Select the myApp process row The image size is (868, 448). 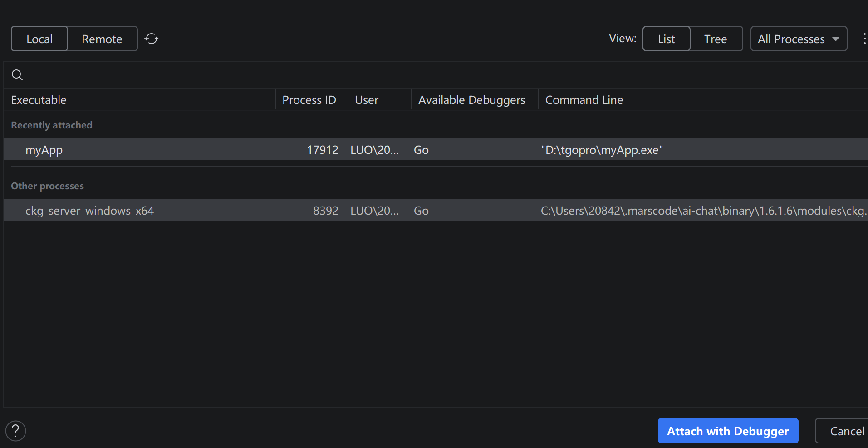click(x=436, y=150)
